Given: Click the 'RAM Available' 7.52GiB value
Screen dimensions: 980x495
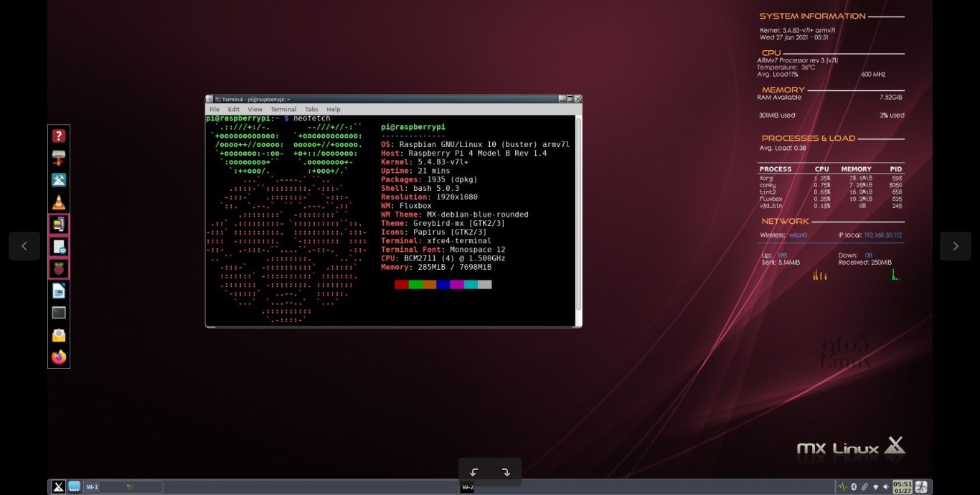Looking at the screenshot, I should point(891,97).
